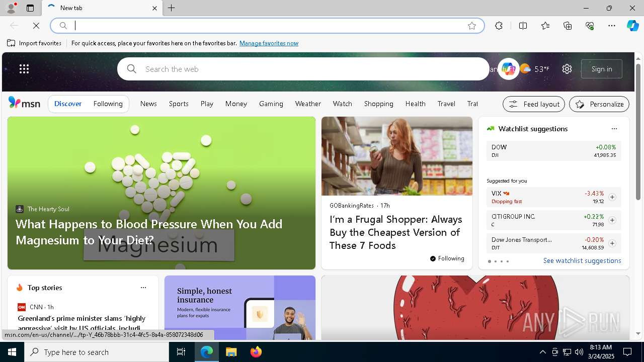This screenshot has height=362, width=644.
Task: Select the Discover feed tab
Action: click(x=68, y=104)
